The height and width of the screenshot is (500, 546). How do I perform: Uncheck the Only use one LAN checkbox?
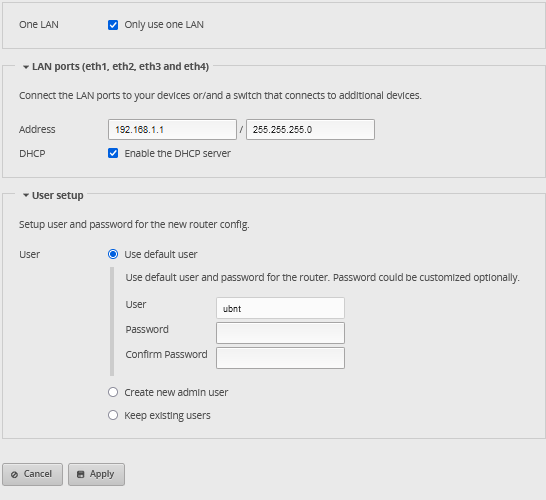pyautogui.click(x=113, y=25)
